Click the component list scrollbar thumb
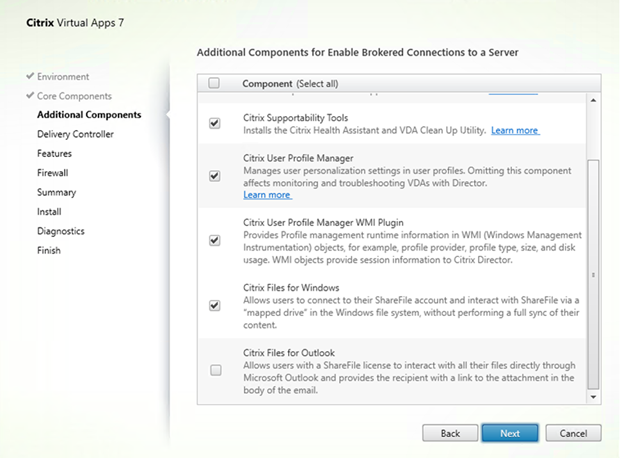The image size is (624, 458). point(593,275)
